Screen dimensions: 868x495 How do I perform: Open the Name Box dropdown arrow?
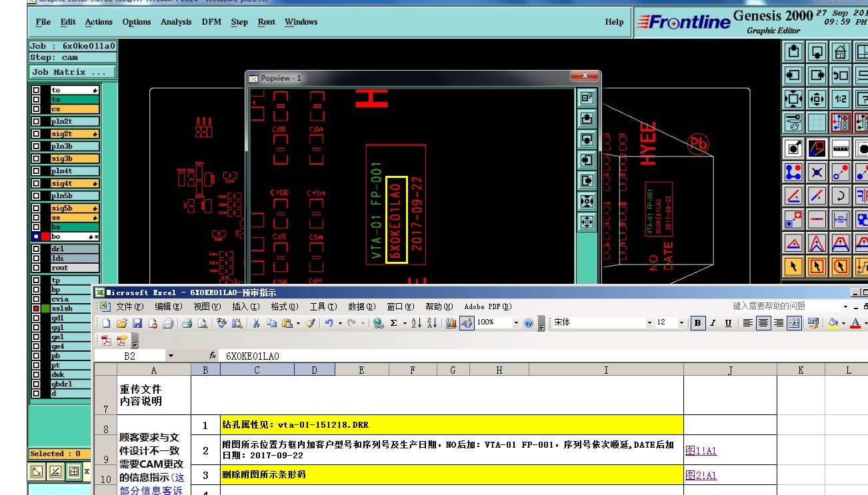171,356
